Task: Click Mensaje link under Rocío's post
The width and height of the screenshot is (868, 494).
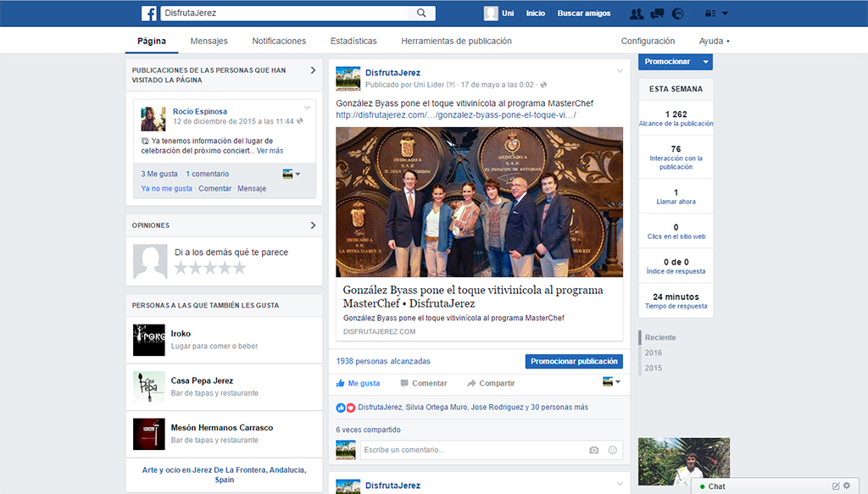Action: (252, 189)
